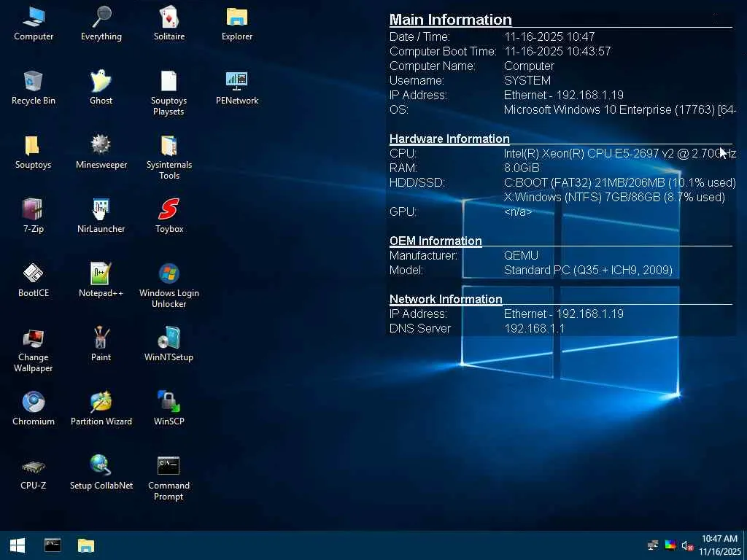Click the OEM Information heading

tap(436, 241)
